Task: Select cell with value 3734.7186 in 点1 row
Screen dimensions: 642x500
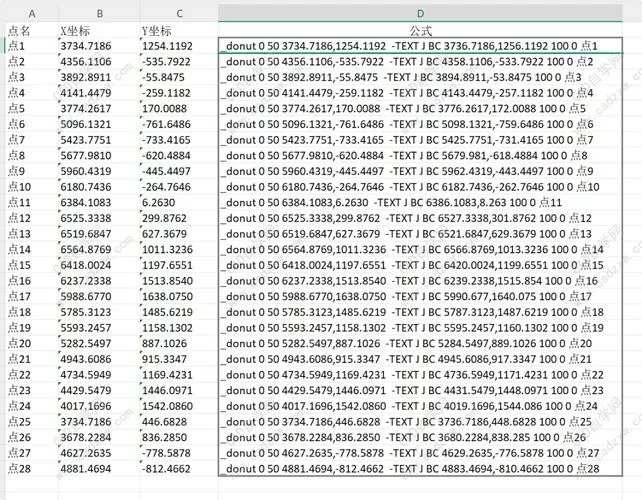Action: point(99,46)
